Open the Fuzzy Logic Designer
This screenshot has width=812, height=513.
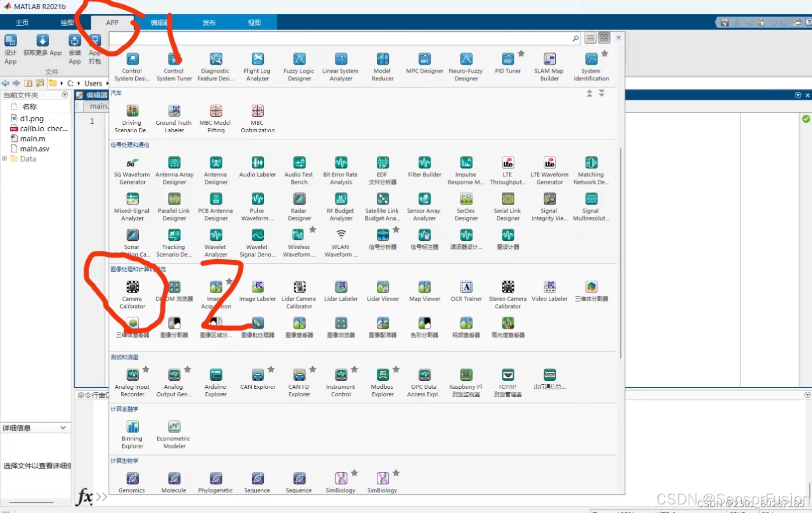pyautogui.click(x=299, y=66)
